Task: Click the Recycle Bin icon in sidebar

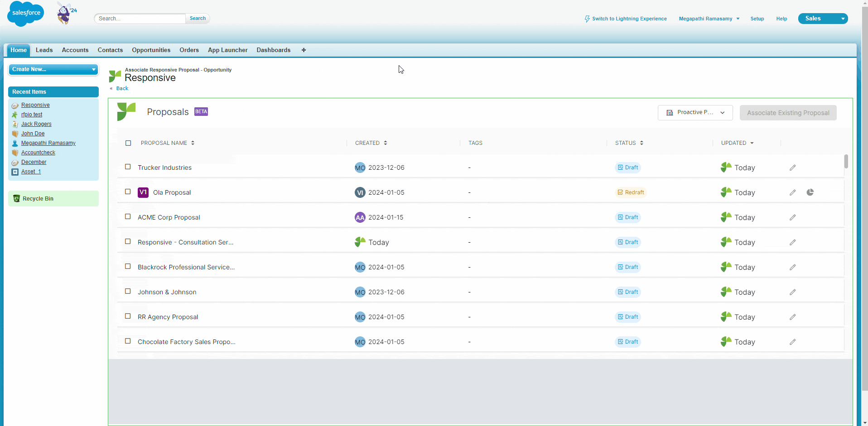Action: pyautogui.click(x=17, y=199)
